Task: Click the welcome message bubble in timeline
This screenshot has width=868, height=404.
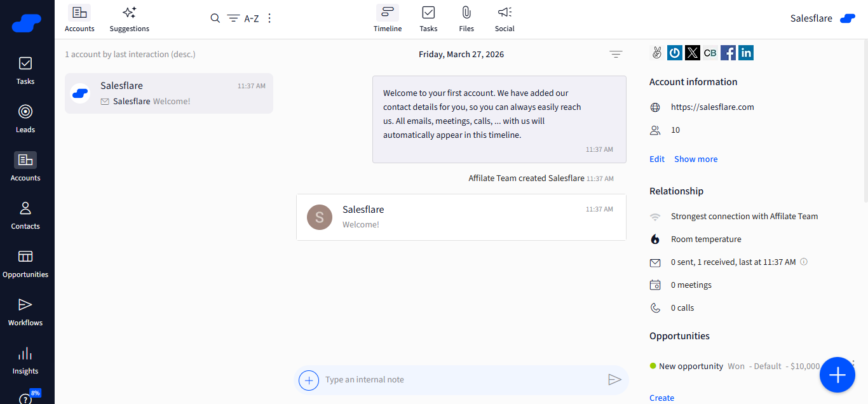Action: click(499, 119)
